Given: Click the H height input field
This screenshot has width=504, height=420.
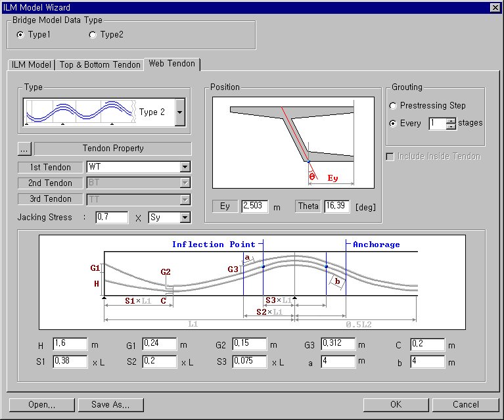Looking at the screenshot, I should point(70,344).
